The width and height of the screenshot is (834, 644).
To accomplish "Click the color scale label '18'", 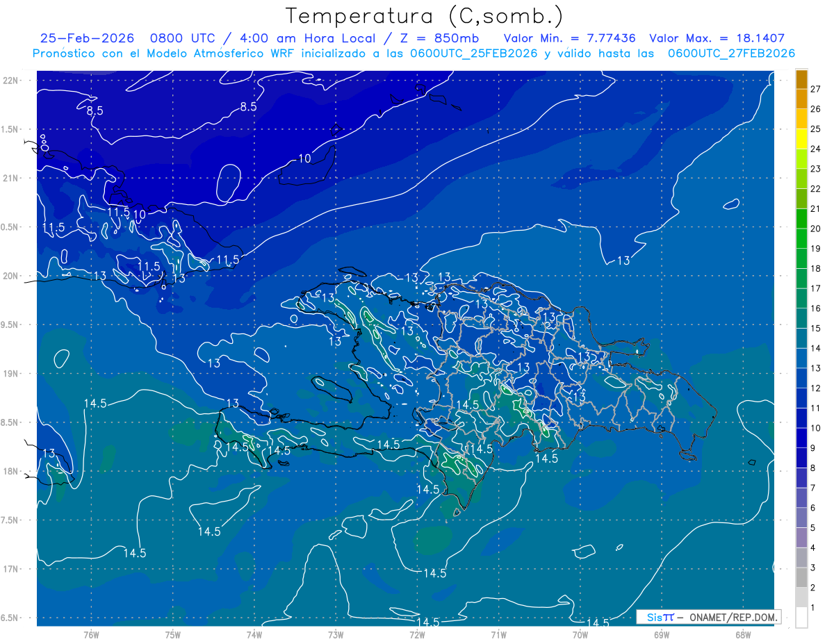I will point(815,269).
